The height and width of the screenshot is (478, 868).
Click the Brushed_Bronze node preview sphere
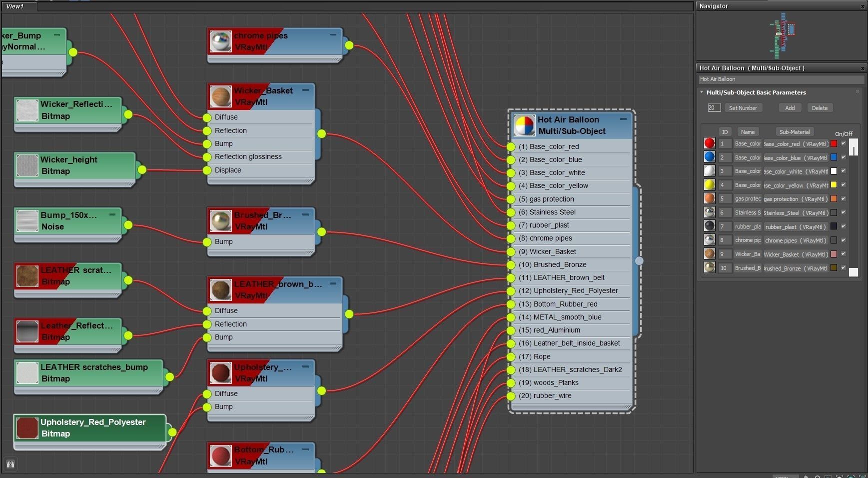[220, 220]
